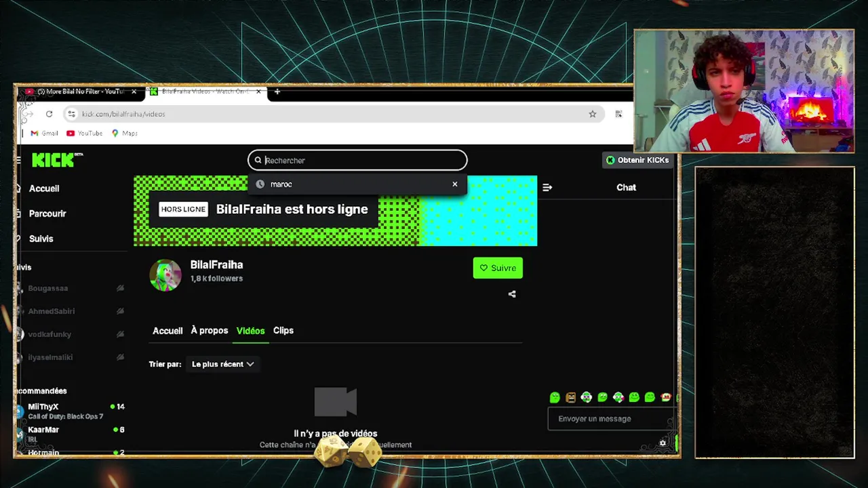Click the share icon below the Suivre button
This screenshot has height=488, width=868.
coord(512,294)
